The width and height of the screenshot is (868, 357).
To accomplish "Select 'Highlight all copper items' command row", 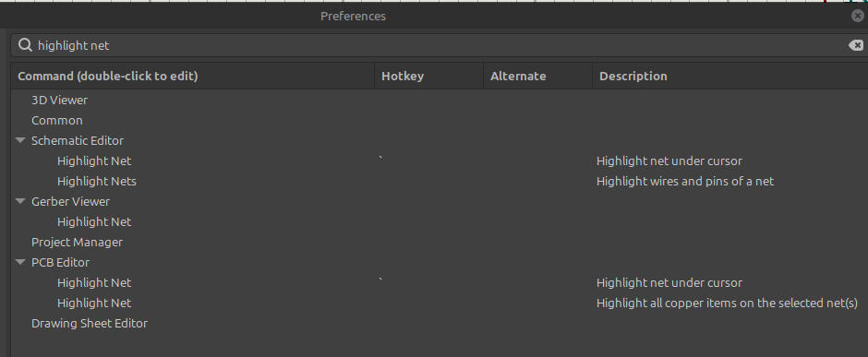I will tap(440, 303).
